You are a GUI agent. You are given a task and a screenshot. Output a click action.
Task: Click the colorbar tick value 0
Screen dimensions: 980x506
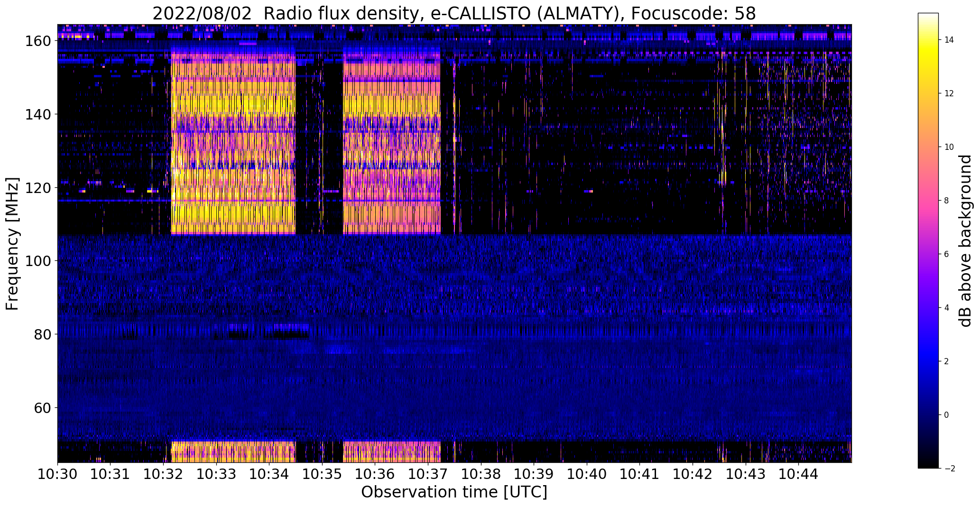(947, 415)
